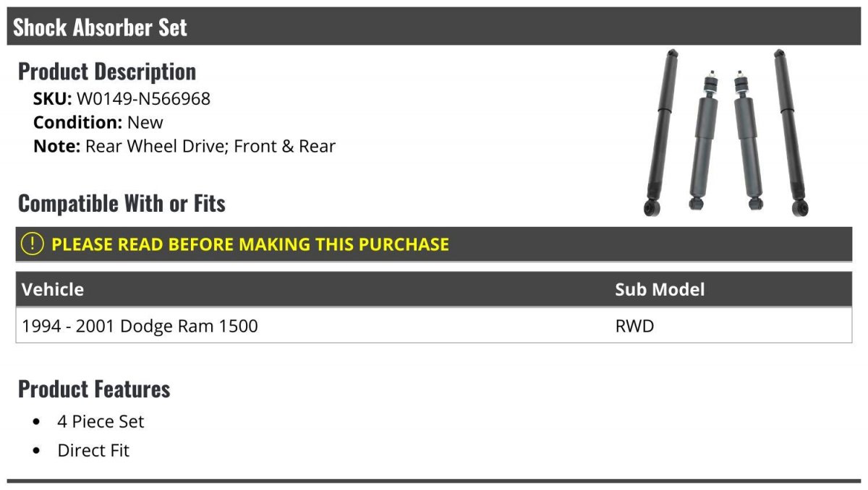Select the Vehicle column header
This screenshot has height=490, width=868.
(53, 290)
